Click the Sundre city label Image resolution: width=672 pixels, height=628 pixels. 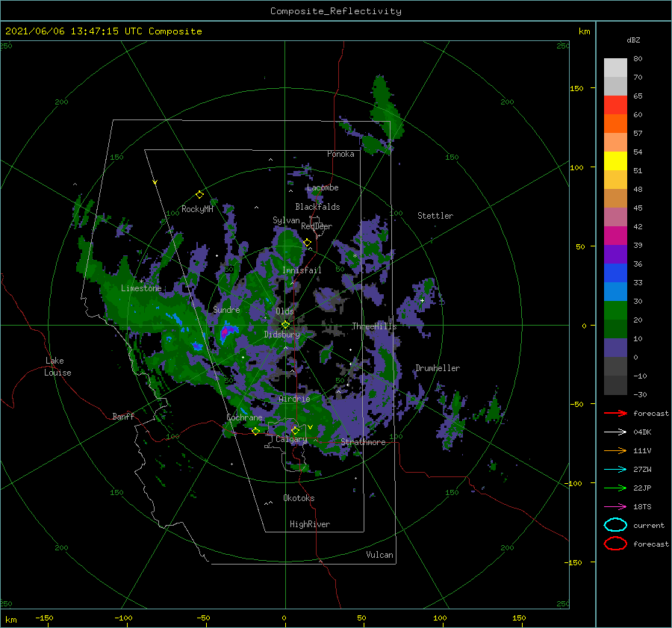pyautogui.click(x=226, y=309)
